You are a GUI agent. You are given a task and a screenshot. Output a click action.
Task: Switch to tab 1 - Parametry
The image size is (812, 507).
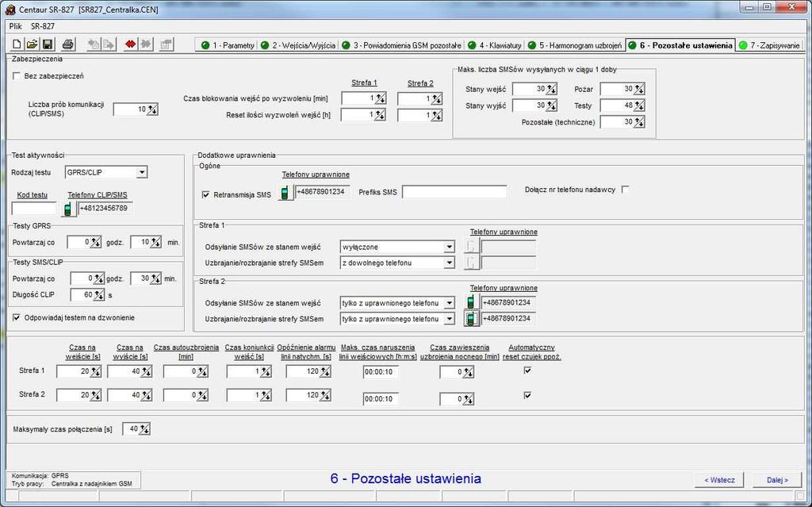click(x=228, y=45)
